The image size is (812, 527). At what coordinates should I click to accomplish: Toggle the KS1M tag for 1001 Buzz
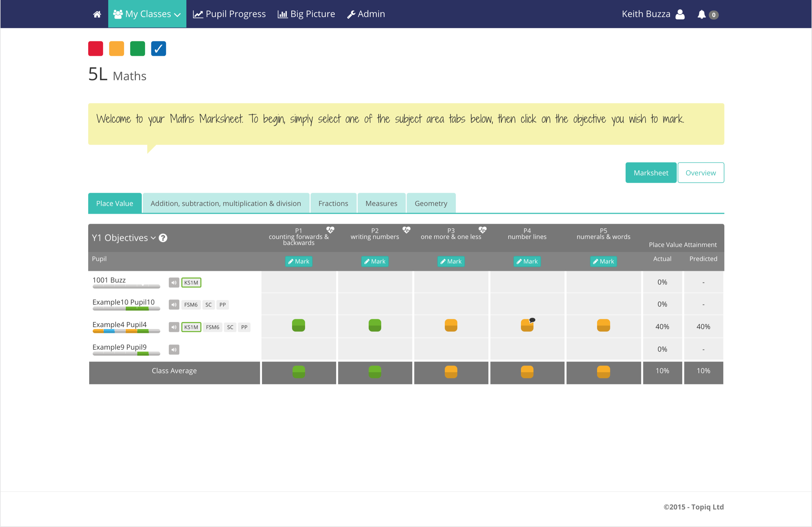[x=191, y=283]
